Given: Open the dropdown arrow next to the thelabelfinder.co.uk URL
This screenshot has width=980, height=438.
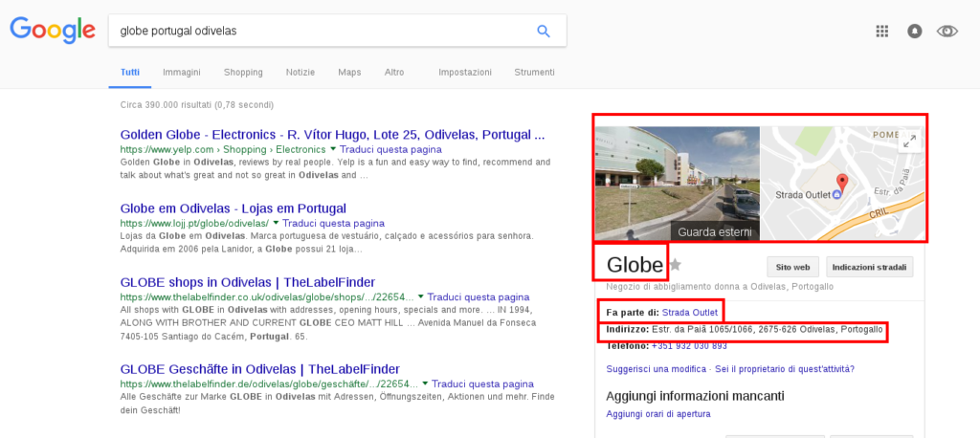Looking at the screenshot, I should coord(420,296).
